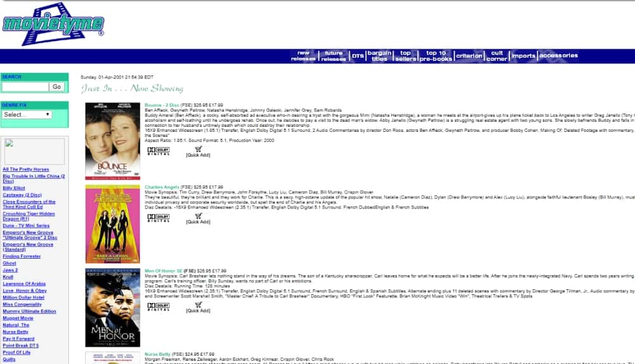Click Just In Now Showing heading

point(132,89)
